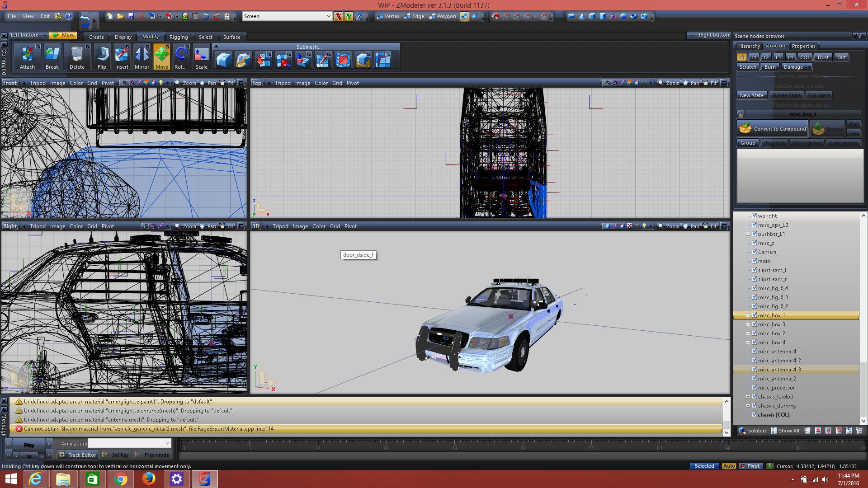Switch to the Hierarchy tab
Viewport: 868px width, 488px height.
click(x=749, y=46)
